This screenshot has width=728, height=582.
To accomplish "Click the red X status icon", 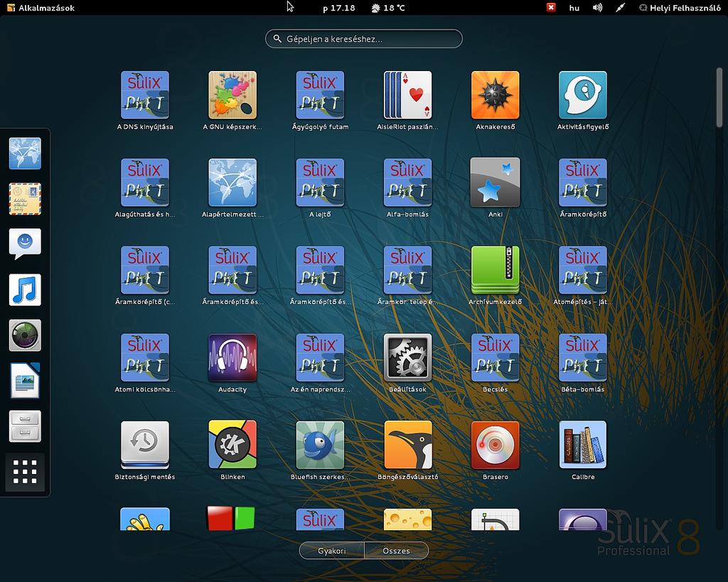I will [x=551, y=7].
